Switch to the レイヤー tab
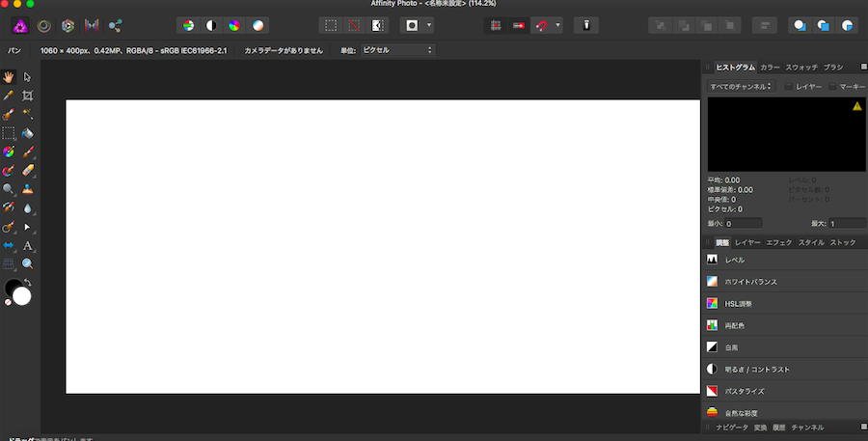The height and width of the screenshot is (441, 868). (747, 242)
